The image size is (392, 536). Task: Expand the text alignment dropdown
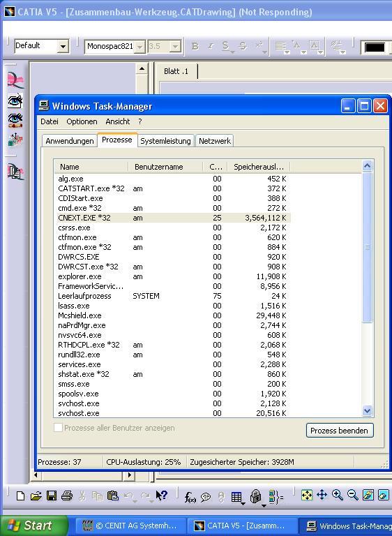coord(287,52)
